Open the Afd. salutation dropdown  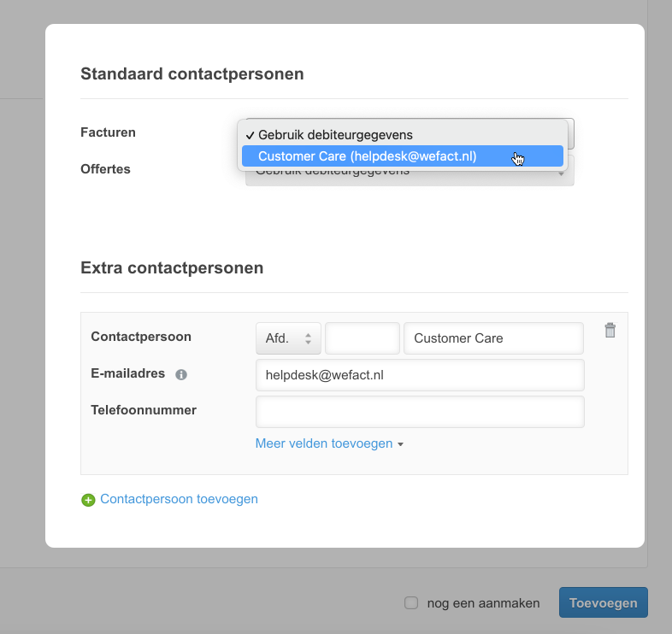click(x=288, y=338)
